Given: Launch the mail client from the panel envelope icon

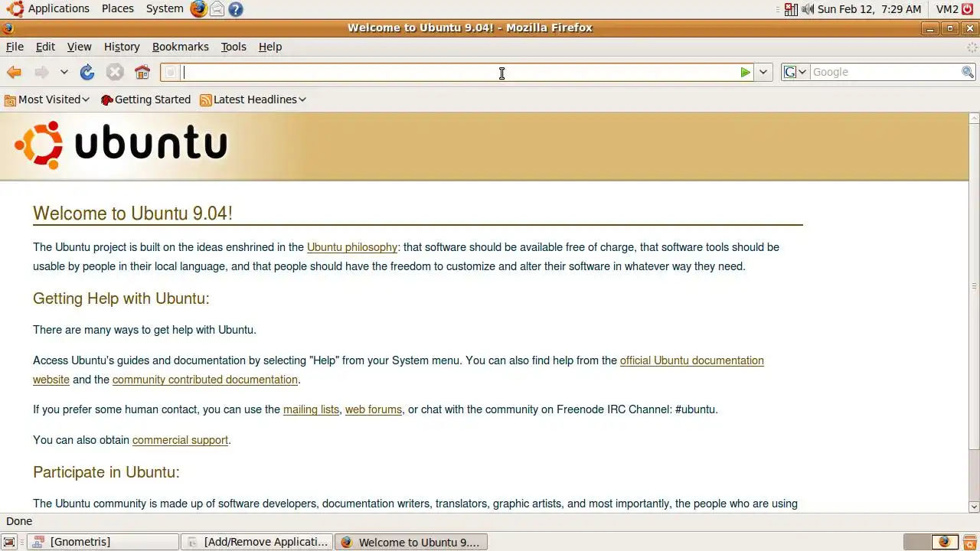Looking at the screenshot, I should [x=217, y=9].
